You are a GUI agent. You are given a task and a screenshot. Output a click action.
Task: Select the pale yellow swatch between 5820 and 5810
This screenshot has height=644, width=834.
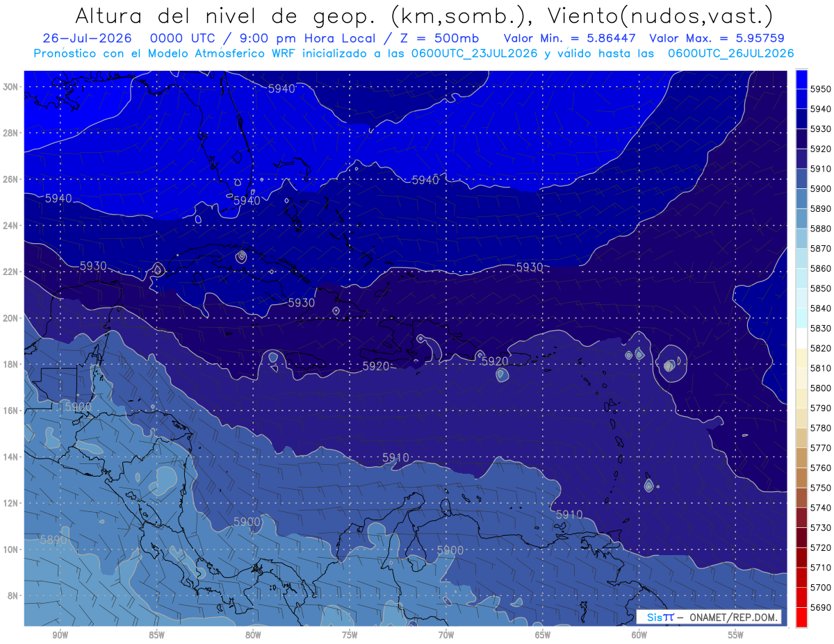801,358
